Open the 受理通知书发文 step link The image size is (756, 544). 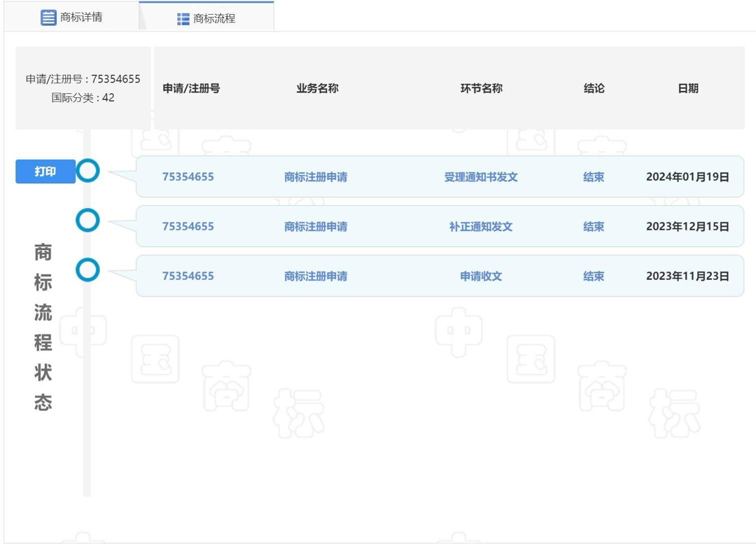point(481,177)
